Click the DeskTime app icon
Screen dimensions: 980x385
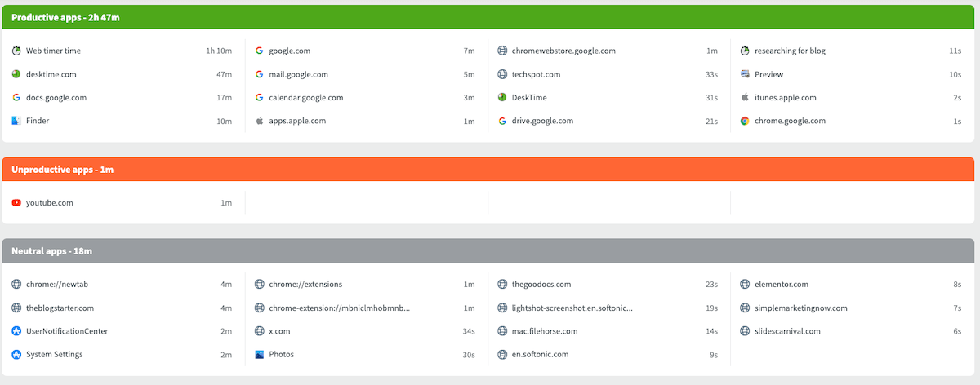502,97
